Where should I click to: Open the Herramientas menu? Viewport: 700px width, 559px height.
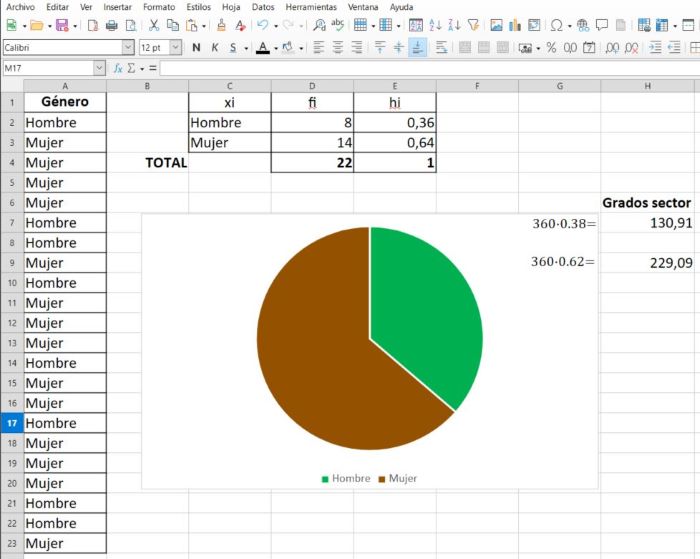311,7
